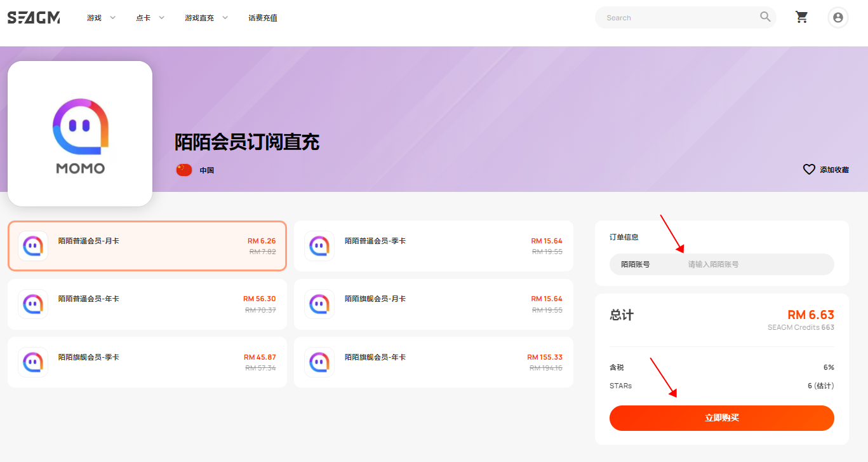Click the 中国 region label
This screenshot has height=462, width=868.
click(207, 170)
